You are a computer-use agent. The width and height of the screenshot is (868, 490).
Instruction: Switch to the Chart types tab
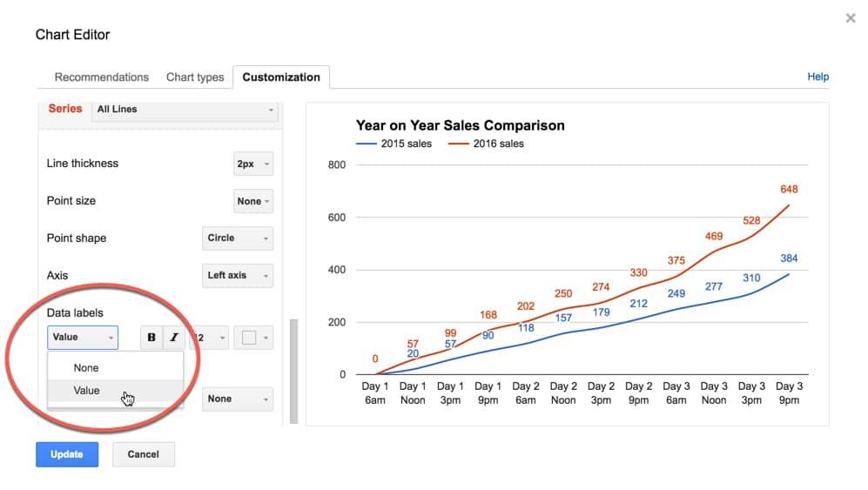click(195, 77)
